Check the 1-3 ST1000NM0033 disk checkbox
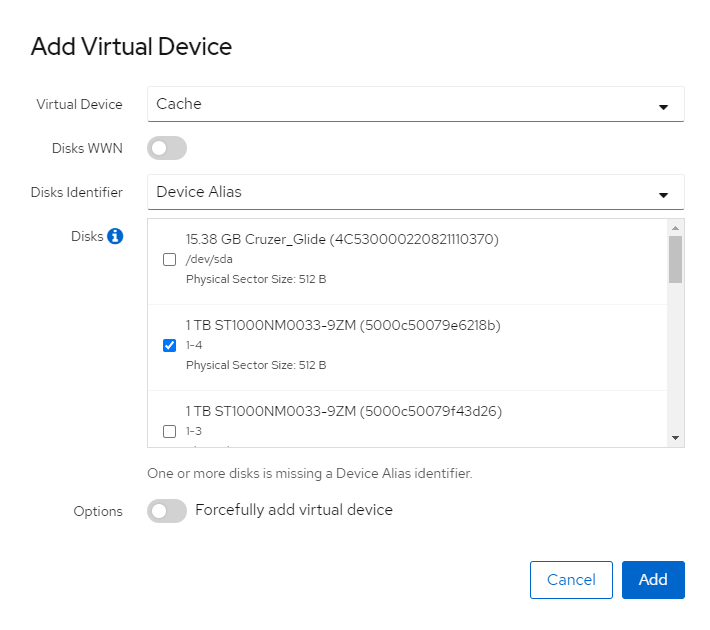Image resolution: width=710 pixels, height=630 pixels. (169, 431)
